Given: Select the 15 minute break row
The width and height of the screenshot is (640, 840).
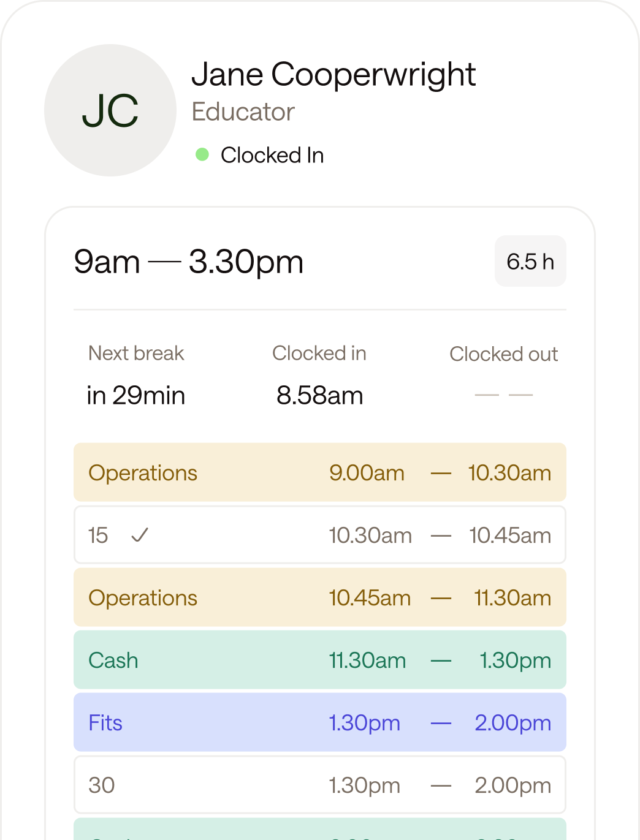Looking at the screenshot, I should click(x=319, y=535).
